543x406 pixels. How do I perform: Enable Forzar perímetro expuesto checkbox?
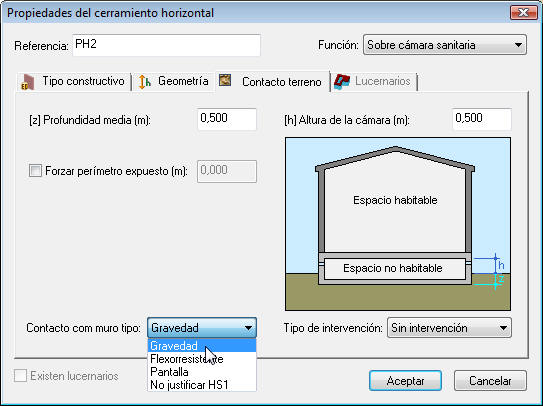pos(35,170)
